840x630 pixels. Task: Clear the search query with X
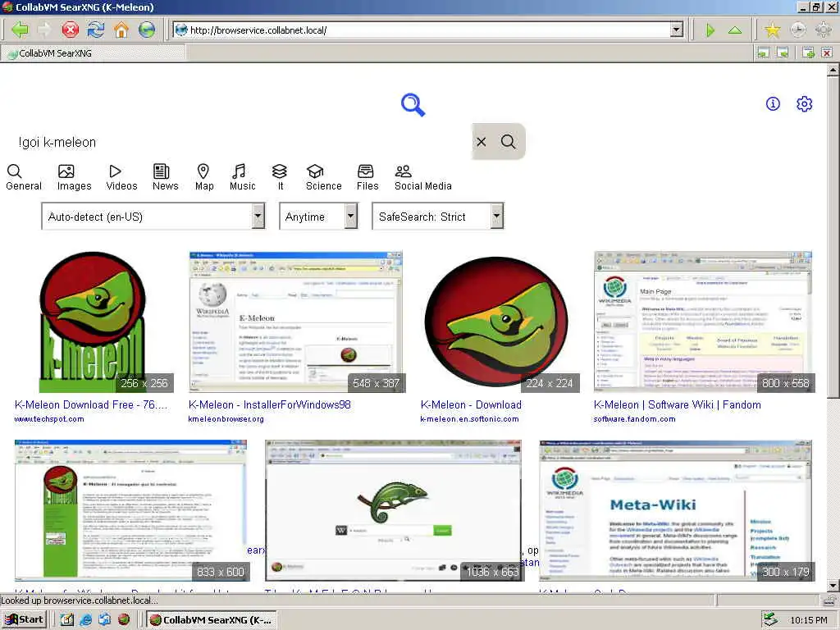tap(481, 141)
